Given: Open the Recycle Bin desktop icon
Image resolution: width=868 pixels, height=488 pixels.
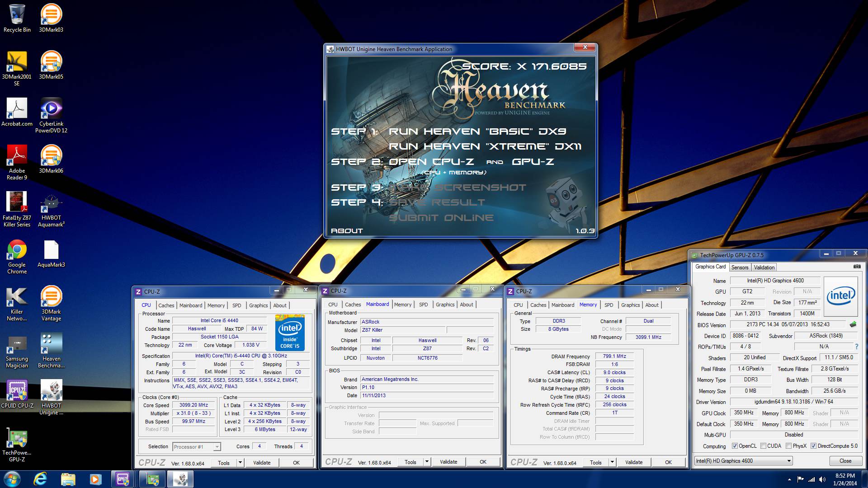Looking at the screenshot, I should 17,18.
